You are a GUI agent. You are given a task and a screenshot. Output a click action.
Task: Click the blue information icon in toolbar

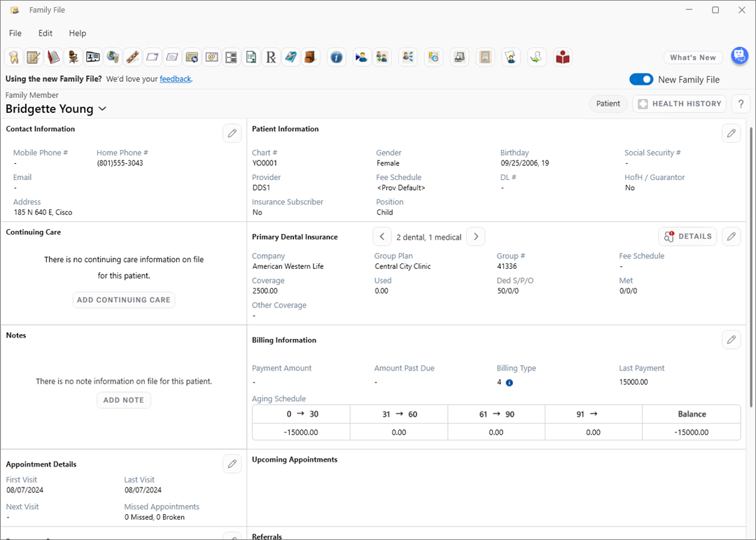click(337, 57)
